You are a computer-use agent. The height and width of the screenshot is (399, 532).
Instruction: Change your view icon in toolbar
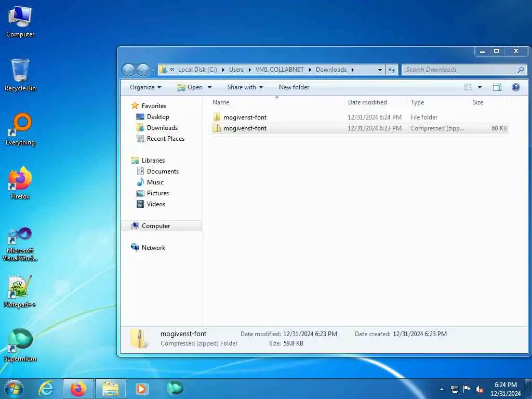(x=469, y=87)
